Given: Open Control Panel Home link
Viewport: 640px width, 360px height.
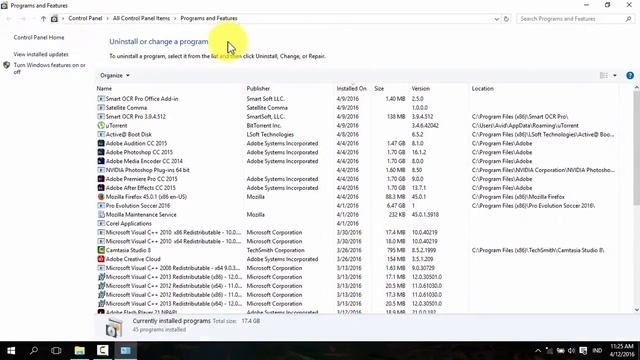Looking at the screenshot, I should 39,38.
